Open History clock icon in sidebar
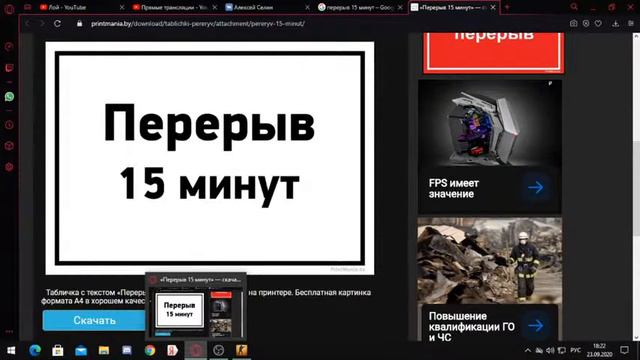Viewport: 640px width, 360px height. coord(9,125)
